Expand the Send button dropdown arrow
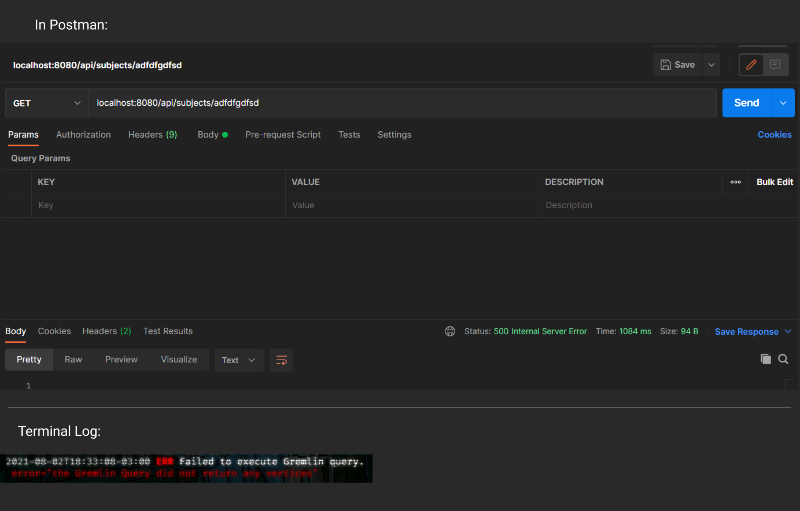Viewport: 800px width, 511px height. (783, 103)
